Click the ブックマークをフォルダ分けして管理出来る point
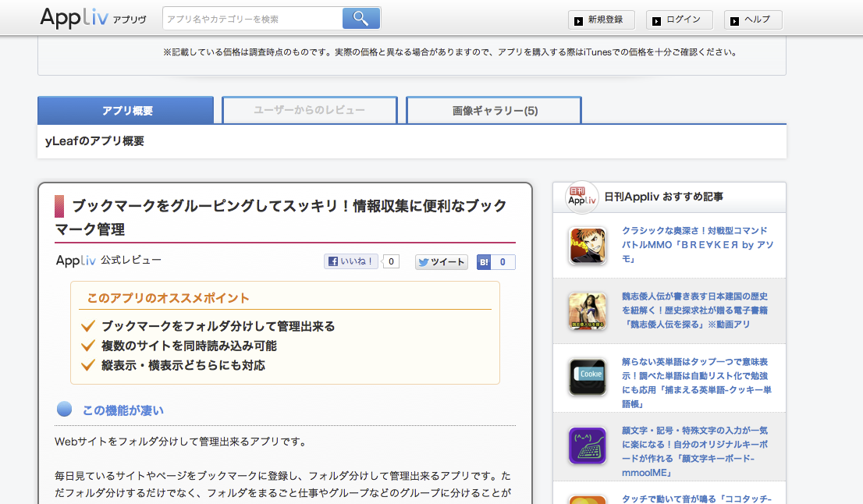Image resolution: width=863 pixels, height=504 pixels. [218, 326]
